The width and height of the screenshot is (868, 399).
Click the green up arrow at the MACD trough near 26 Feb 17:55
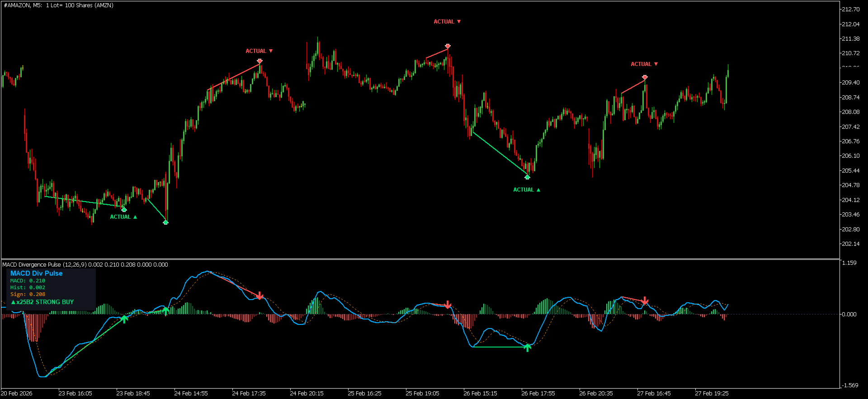click(527, 347)
